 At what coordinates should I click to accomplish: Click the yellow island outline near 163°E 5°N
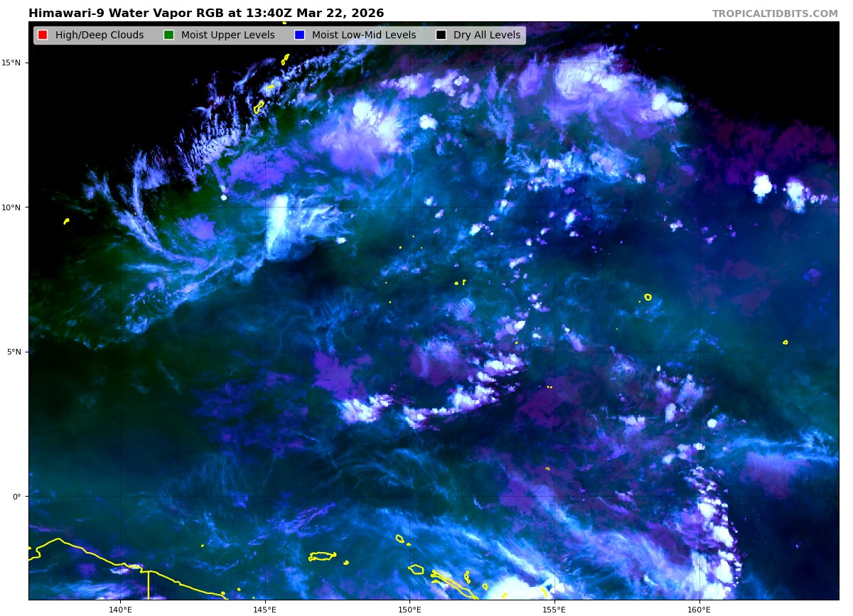[785, 342]
